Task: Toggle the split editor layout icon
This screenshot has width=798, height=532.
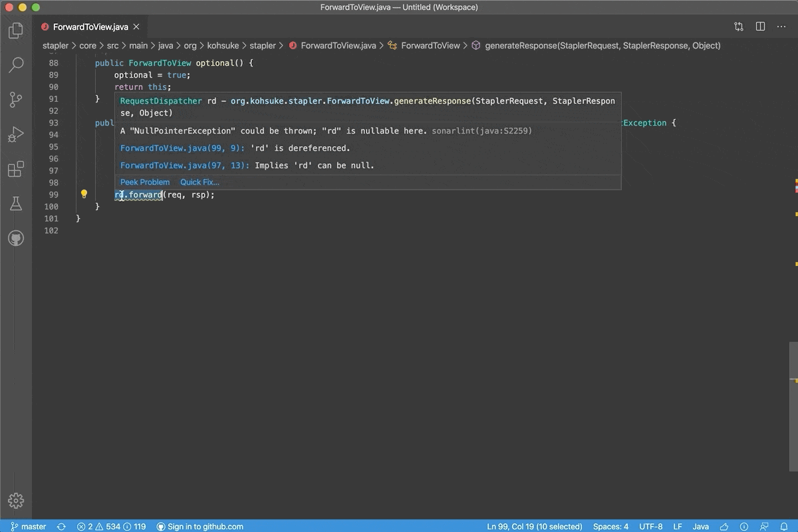Action: (x=760, y=27)
